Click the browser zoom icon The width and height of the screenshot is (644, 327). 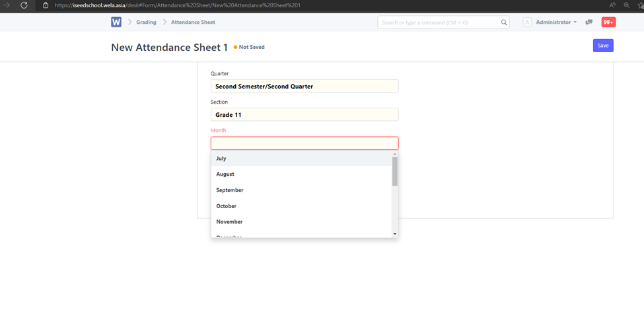(626, 5)
